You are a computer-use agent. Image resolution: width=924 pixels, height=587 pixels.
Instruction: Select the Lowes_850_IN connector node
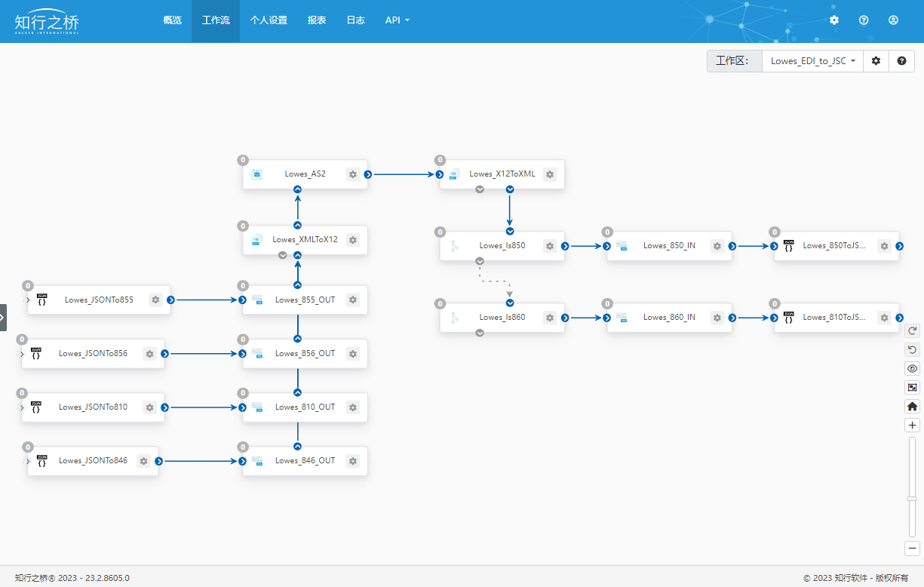668,246
